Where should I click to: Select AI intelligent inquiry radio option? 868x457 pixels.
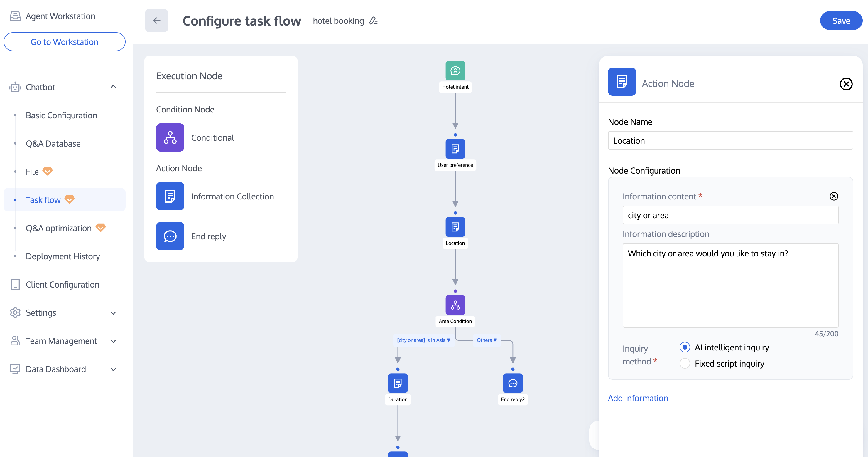click(684, 347)
